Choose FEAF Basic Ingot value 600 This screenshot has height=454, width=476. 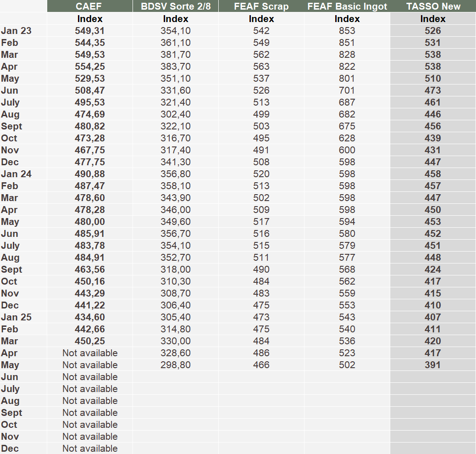click(x=347, y=150)
